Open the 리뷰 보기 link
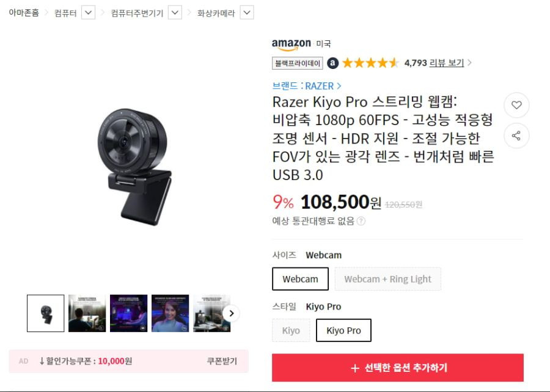The image size is (550, 392). click(x=447, y=63)
